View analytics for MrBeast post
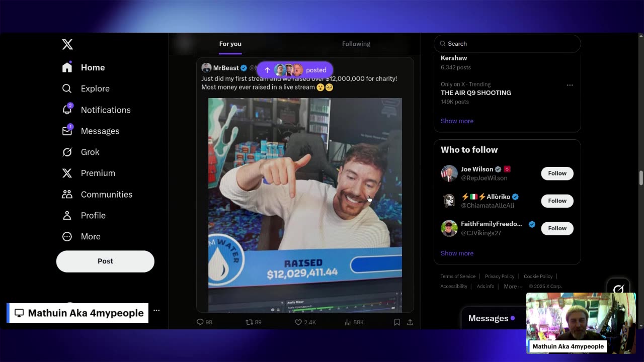This screenshot has height=362, width=644. point(354,322)
